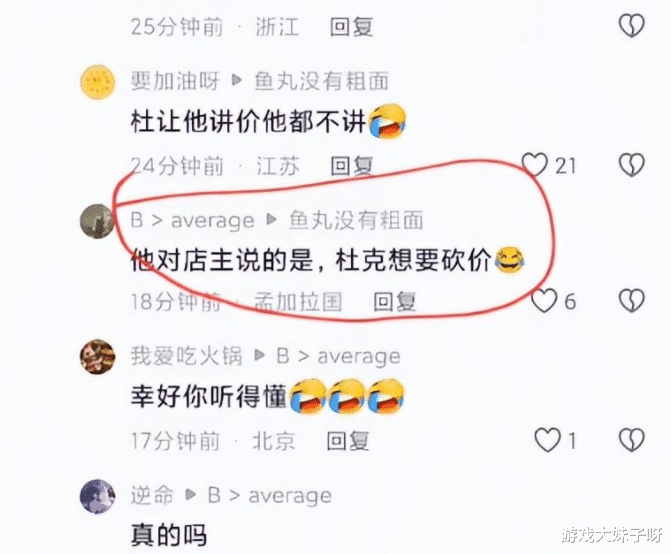Open 要加油呀's avatar
Viewport: 671px width, 554px height.
[98, 82]
